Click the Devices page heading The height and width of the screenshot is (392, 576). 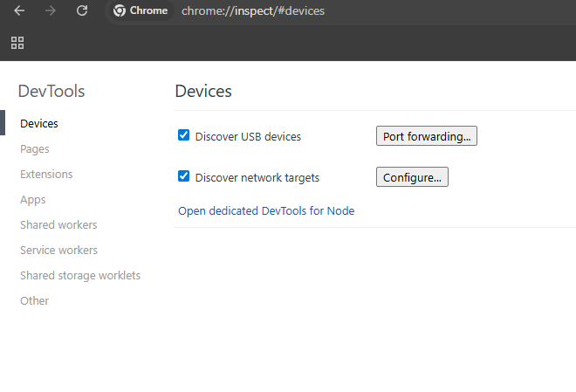point(203,91)
